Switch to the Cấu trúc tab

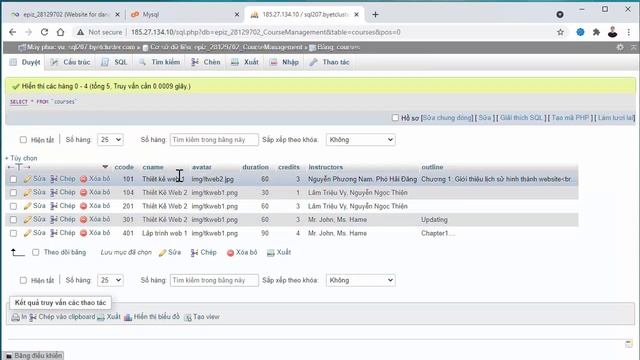coord(71,62)
